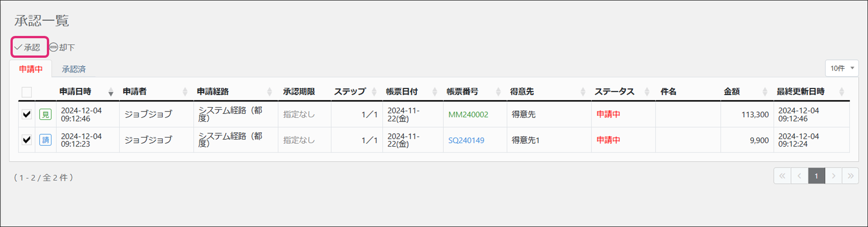868x227 pixels.
Task: Sort by 得意先 column header arrow
Action: pyautogui.click(x=583, y=92)
